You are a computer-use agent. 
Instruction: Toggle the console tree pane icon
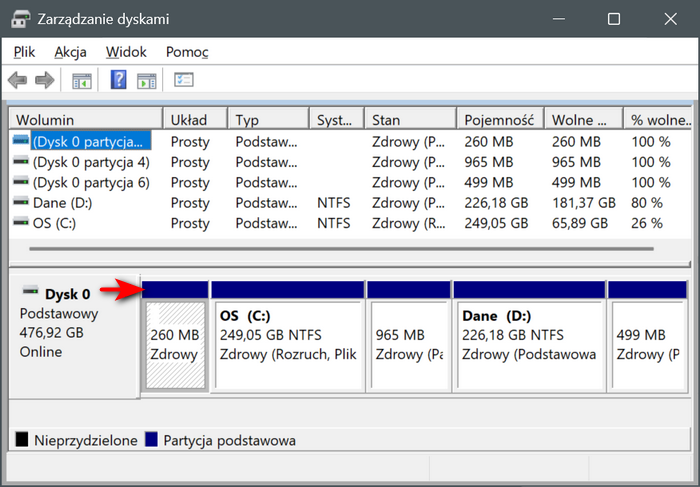pyautogui.click(x=82, y=80)
